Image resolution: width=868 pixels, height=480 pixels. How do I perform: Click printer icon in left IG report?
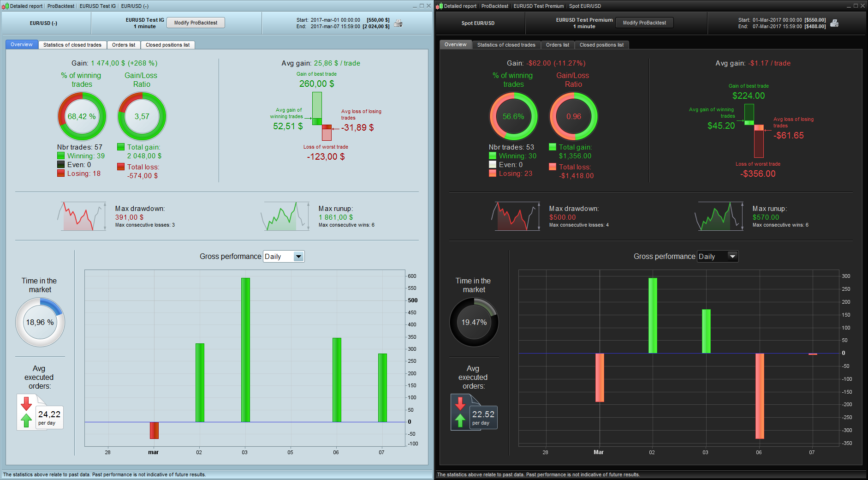(398, 23)
